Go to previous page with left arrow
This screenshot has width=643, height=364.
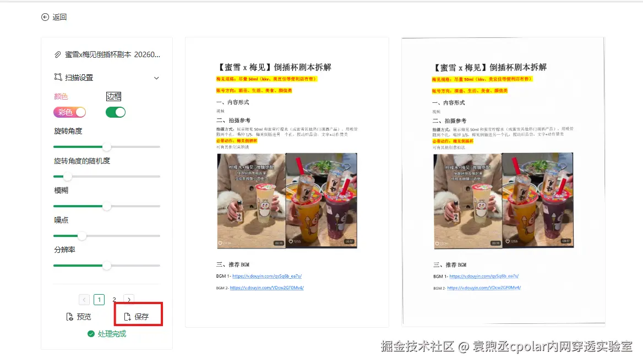[84, 300]
